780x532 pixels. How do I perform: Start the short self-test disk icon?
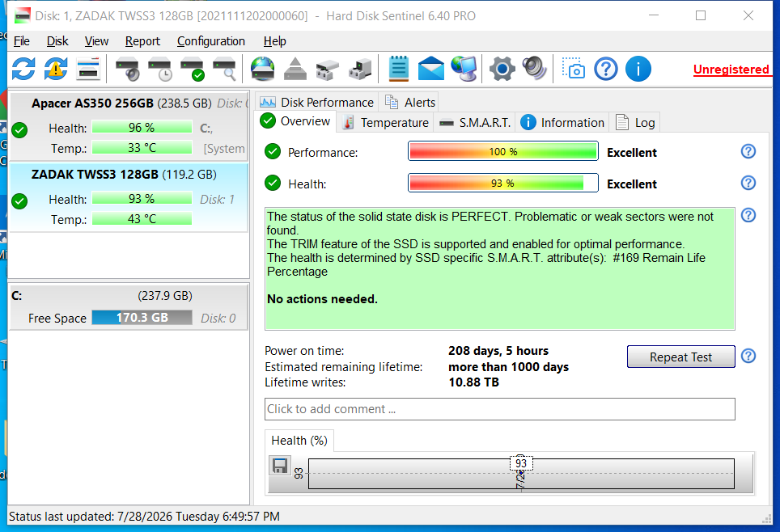coord(127,69)
